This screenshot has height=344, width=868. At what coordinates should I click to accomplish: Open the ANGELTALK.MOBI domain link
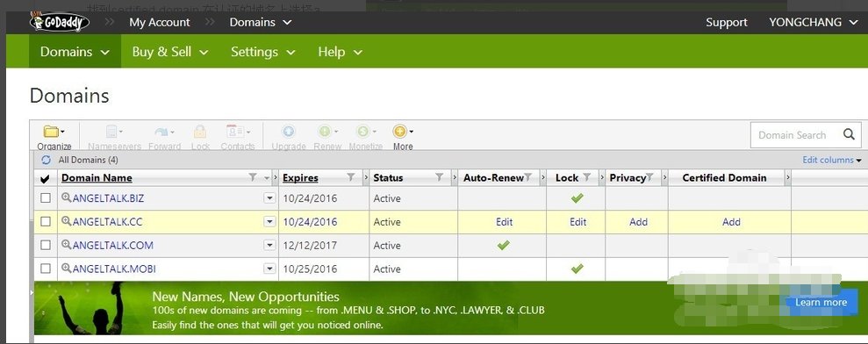(x=114, y=269)
